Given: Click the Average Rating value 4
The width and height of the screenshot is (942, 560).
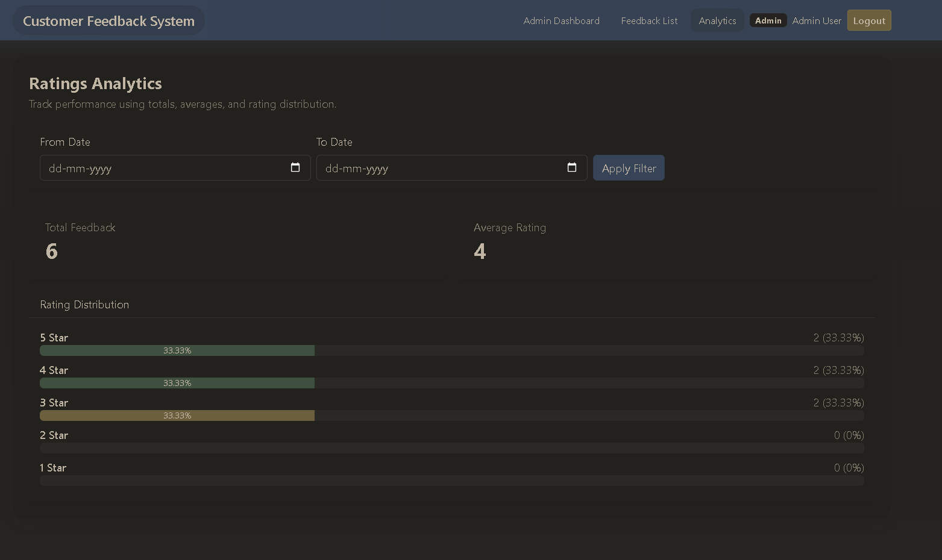Looking at the screenshot, I should pyautogui.click(x=480, y=251).
